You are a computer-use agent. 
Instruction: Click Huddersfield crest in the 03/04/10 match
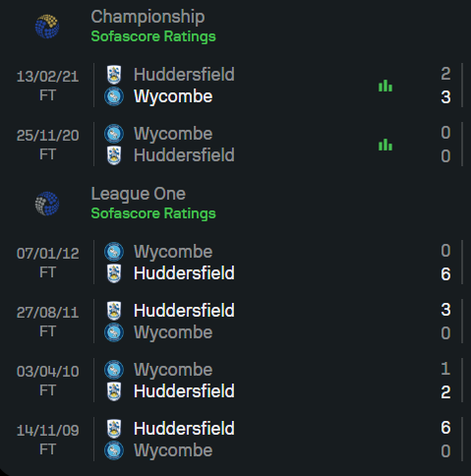(x=114, y=391)
